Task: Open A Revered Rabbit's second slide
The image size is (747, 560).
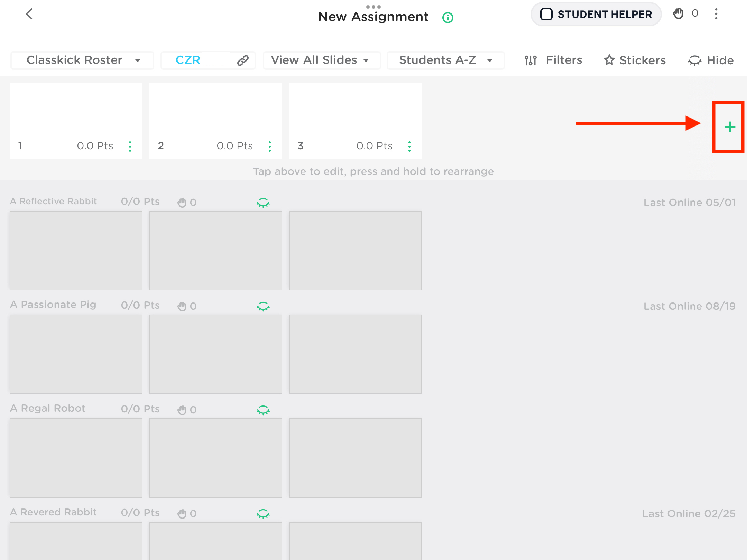Action: (216, 541)
